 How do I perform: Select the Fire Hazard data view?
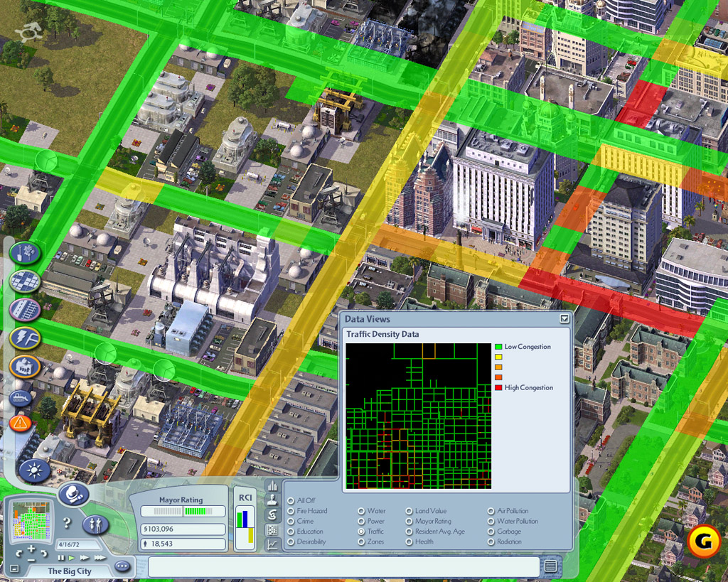[291, 511]
